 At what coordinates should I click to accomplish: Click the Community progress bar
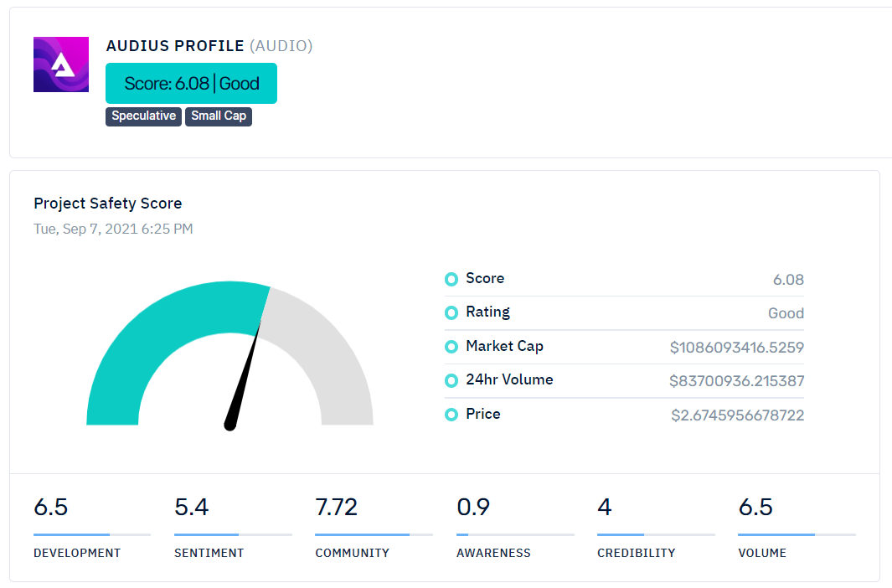pos(374,534)
